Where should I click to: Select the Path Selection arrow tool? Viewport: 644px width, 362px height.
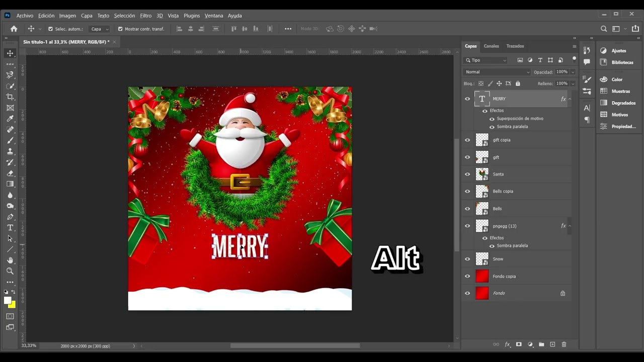[10, 238]
